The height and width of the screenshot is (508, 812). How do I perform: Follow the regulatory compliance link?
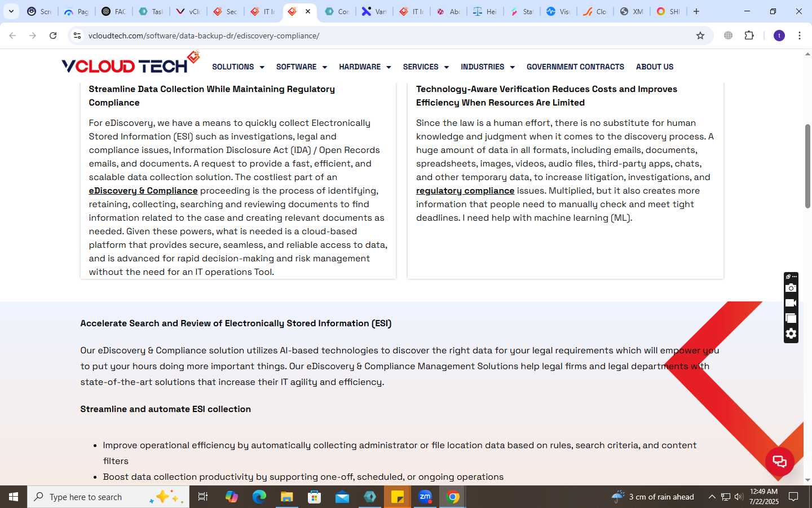click(x=465, y=191)
